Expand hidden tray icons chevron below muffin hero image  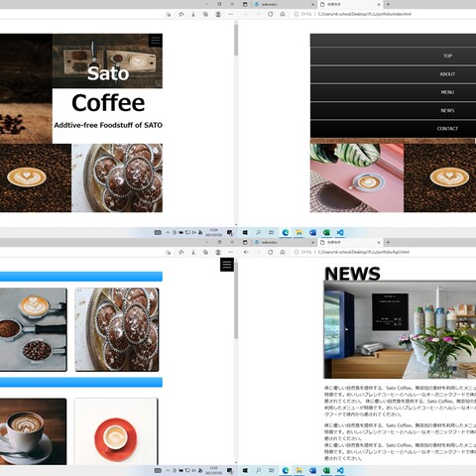(168, 233)
